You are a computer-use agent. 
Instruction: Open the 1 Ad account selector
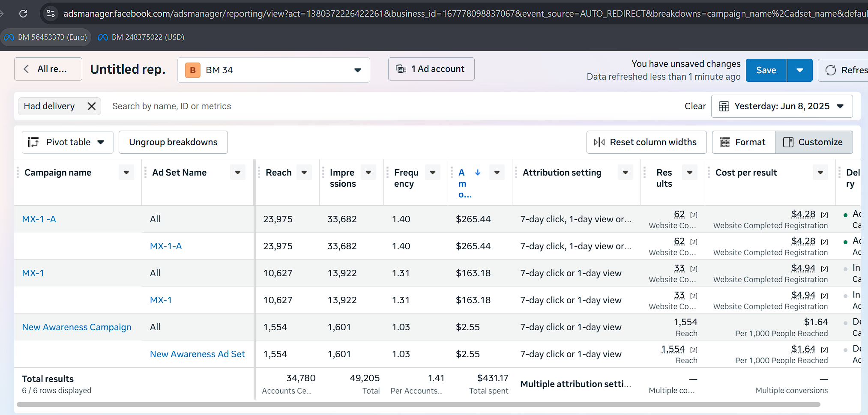[x=431, y=69]
